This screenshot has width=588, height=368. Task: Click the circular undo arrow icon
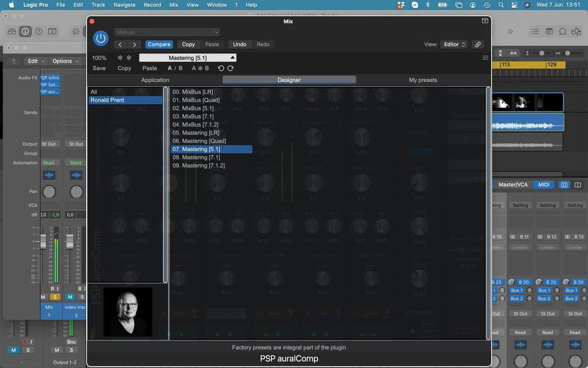click(221, 68)
